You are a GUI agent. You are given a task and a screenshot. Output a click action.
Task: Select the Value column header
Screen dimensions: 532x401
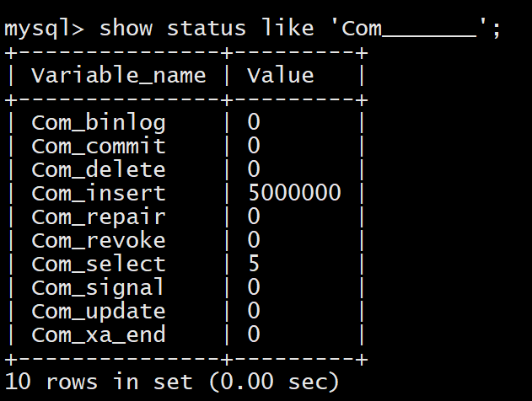pos(280,75)
